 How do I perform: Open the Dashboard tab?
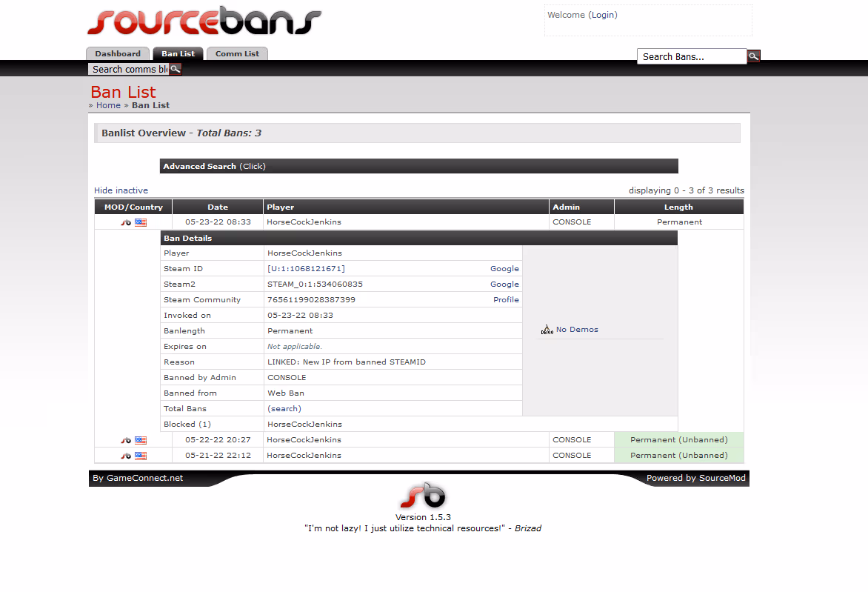(118, 54)
